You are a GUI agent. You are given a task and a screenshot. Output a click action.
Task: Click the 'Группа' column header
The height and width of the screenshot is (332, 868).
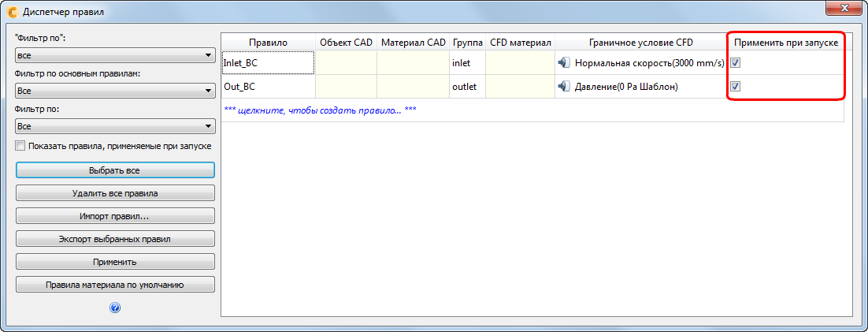click(x=468, y=42)
